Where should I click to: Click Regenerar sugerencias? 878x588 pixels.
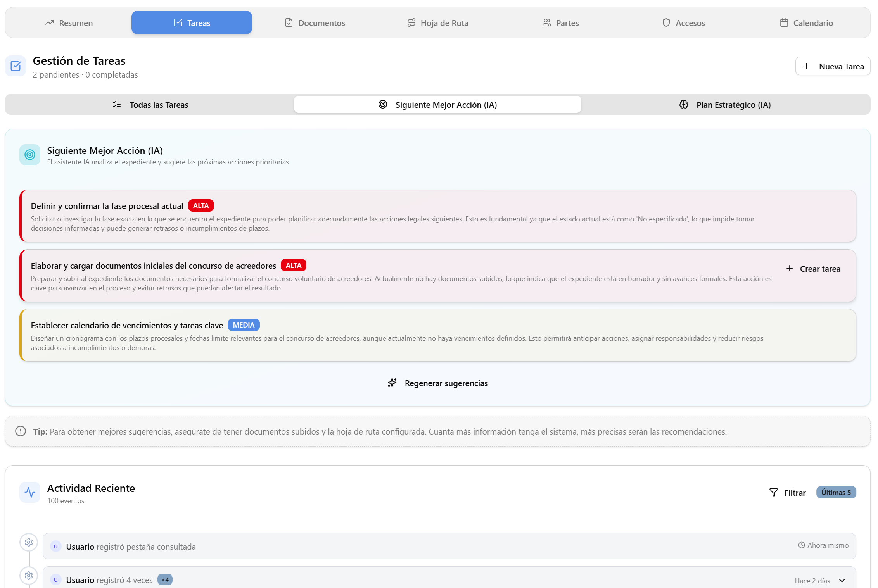point(437,383)
